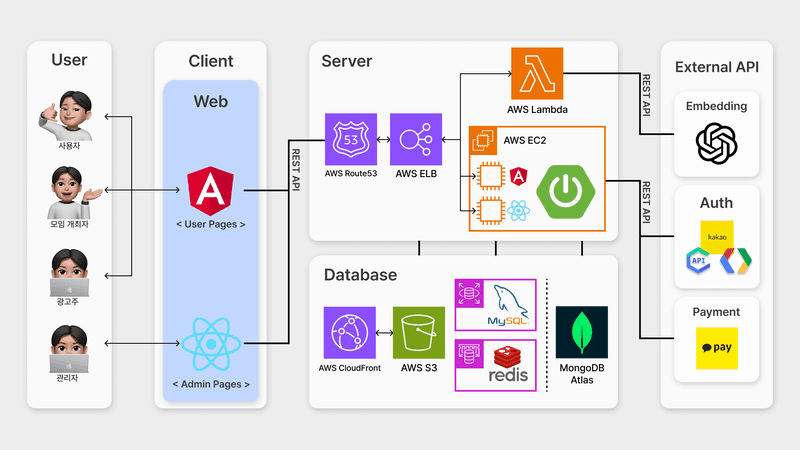
Task: Click the 'REST API' label beside AWS Lambda
Action: [646, 95]
